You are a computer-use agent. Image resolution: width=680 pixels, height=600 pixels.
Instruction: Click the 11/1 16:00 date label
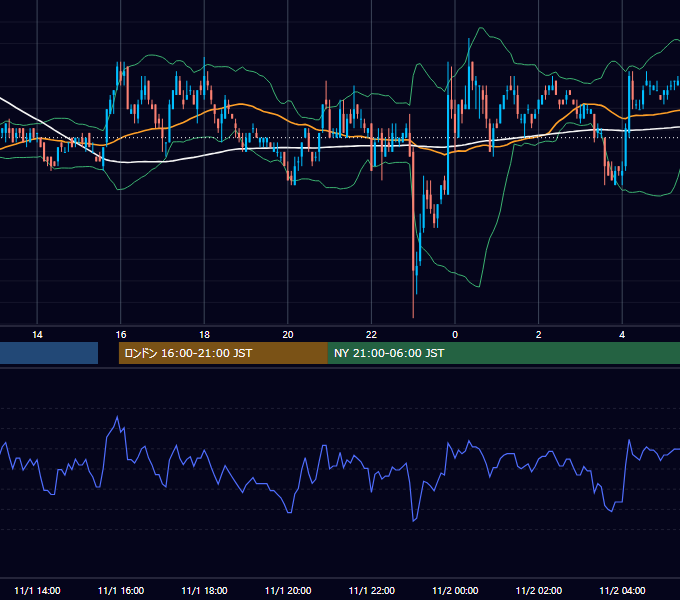(121, 590)
